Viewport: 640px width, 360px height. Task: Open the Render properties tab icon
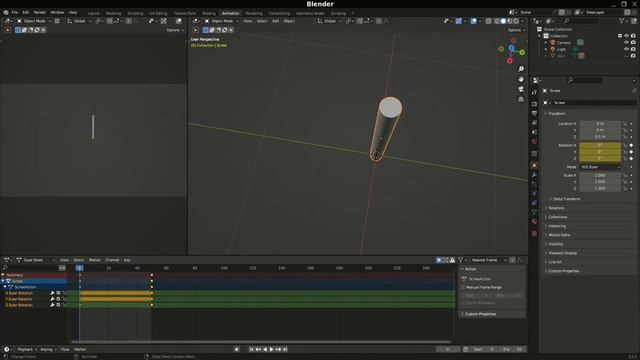[534, 104]
